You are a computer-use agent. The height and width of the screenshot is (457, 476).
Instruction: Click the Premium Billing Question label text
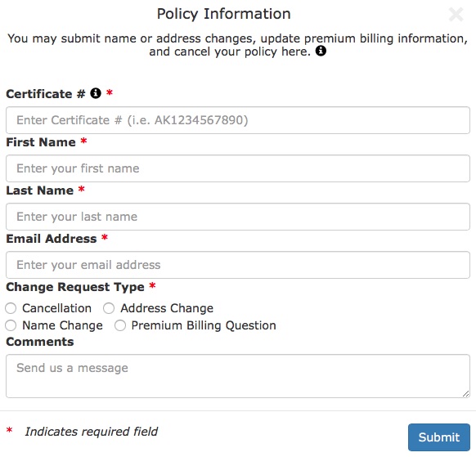tap(204, 325)
